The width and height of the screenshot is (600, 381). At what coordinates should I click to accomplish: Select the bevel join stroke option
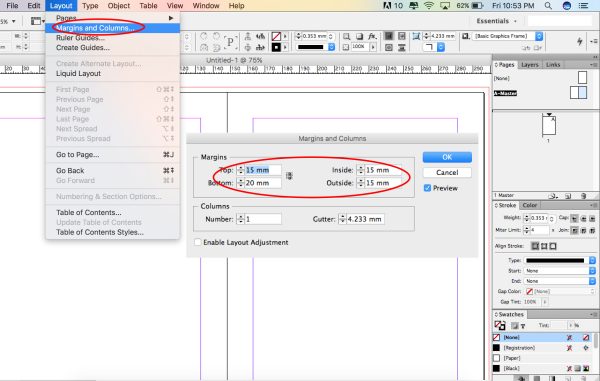tap(592, 230)
